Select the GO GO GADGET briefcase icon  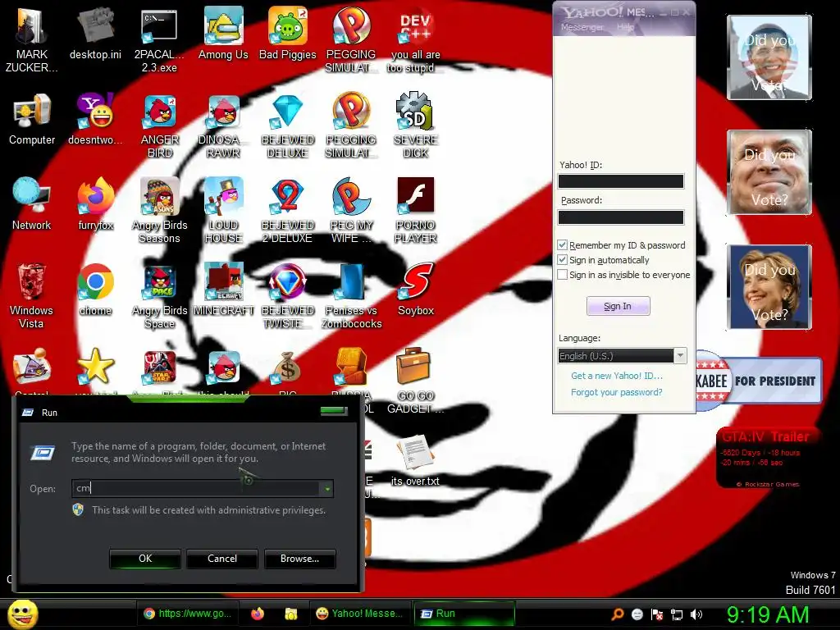point(416,381)
